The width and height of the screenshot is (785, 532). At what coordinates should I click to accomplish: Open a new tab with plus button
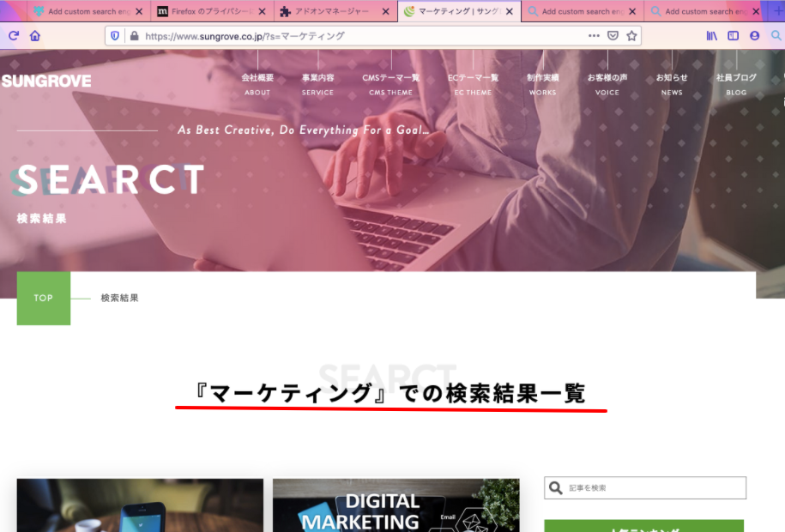[x=778, y=11]
